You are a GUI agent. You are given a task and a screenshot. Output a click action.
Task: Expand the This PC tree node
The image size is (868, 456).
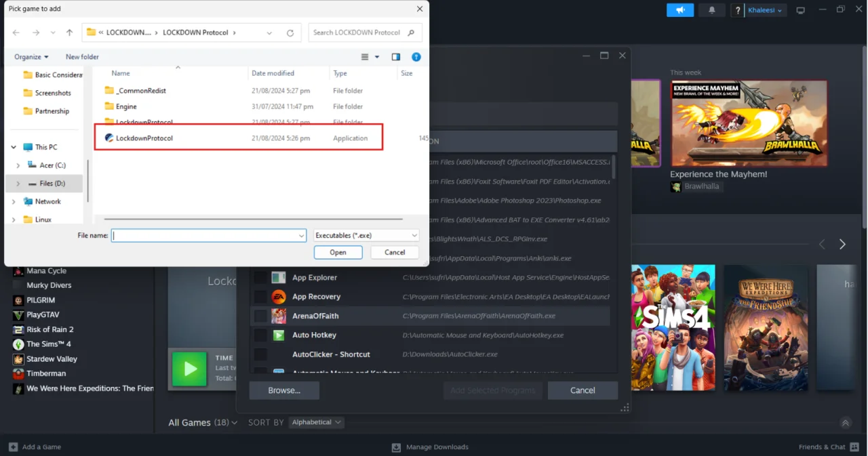(x=14, y=147)
